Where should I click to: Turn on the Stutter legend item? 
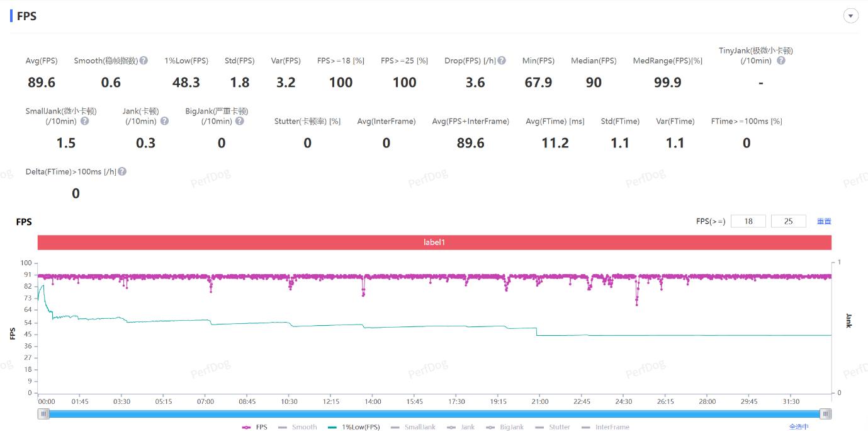point(553,427)
